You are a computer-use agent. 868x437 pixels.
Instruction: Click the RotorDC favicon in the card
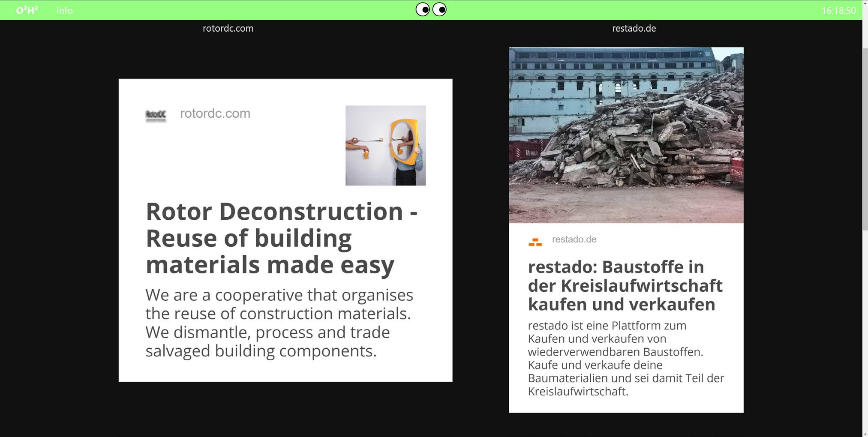pos(156,116)
